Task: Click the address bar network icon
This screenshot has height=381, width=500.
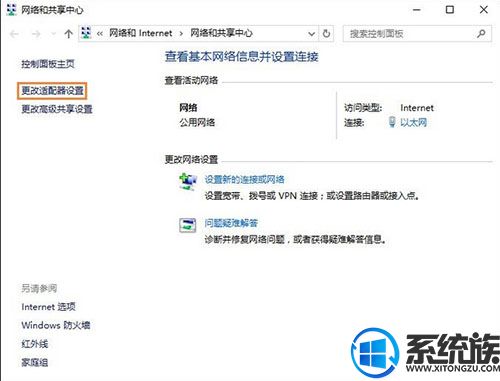Action: 86,33
